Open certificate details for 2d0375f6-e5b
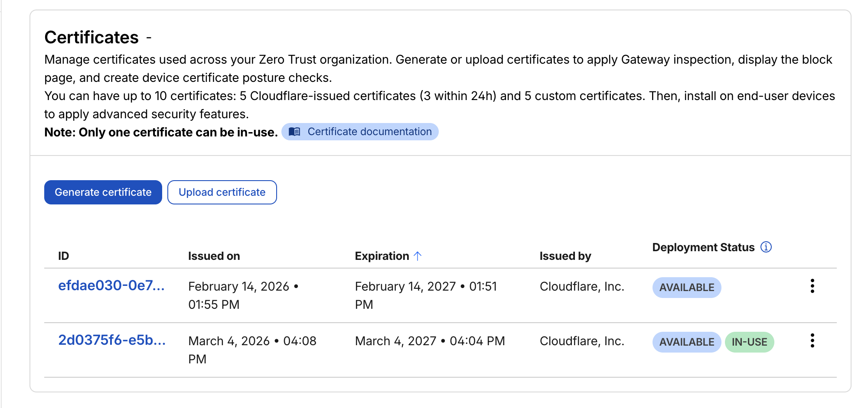 click(x=112, y=341)
